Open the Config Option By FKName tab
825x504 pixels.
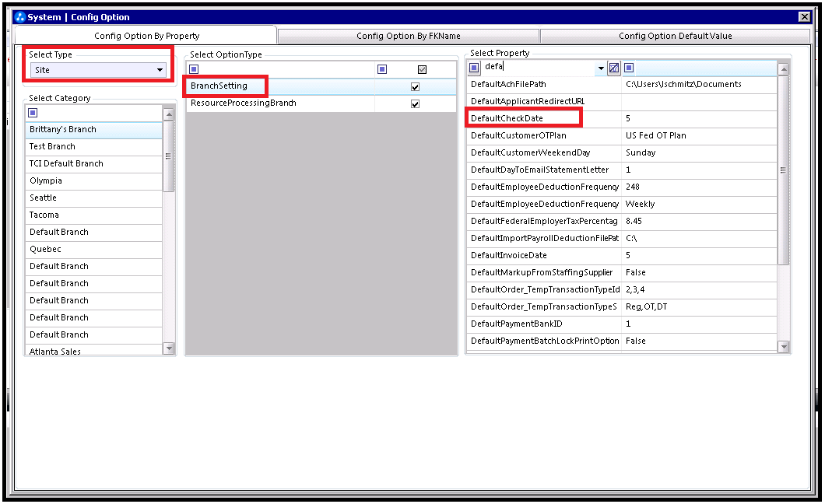[x=409, y=36]
